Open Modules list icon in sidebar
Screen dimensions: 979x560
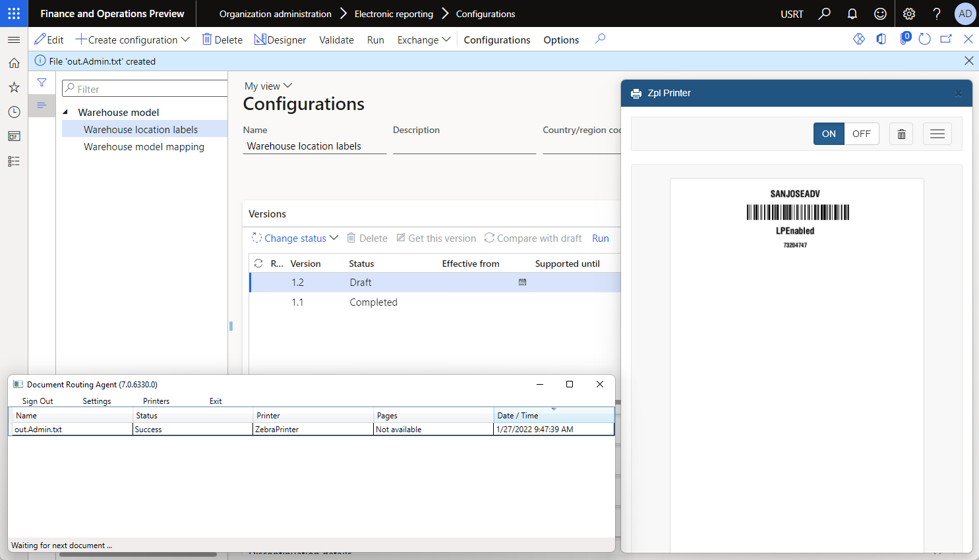(x=14, y=161)
